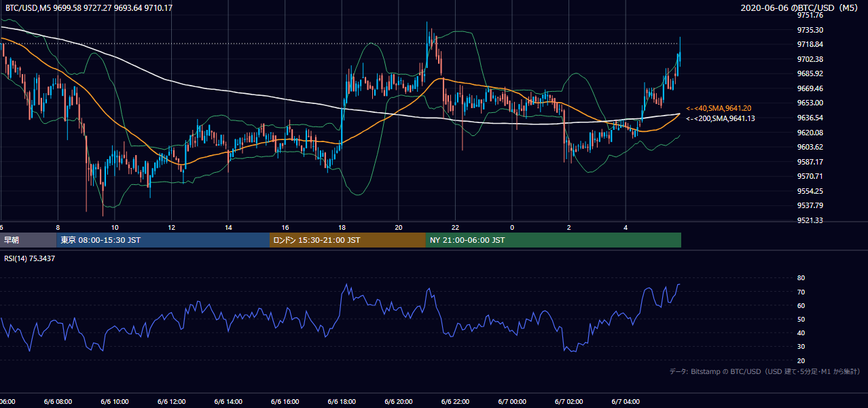Click price axis value 9521.33
This screenshot has height=408, width=868.
pyautogui.click(x=810, y=220)
